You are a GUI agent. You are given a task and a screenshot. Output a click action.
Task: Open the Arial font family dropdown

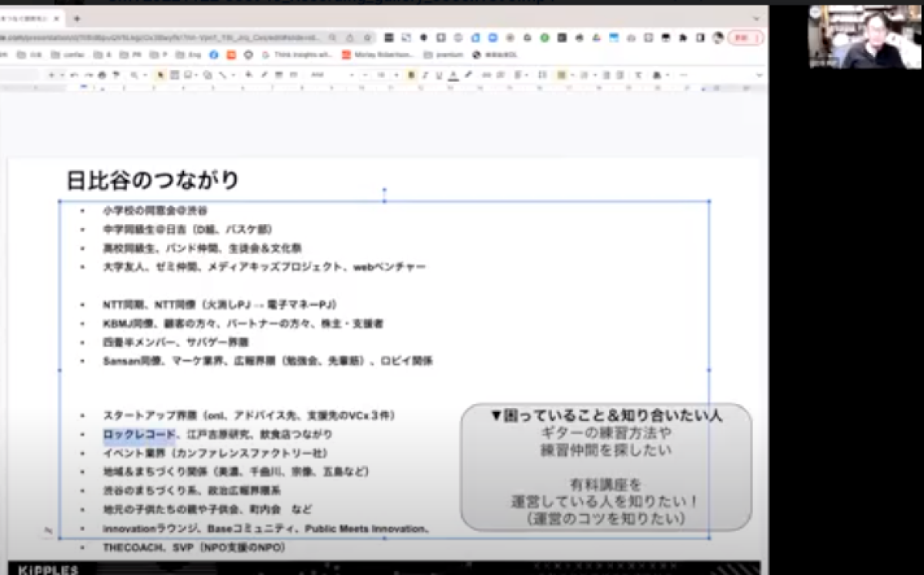331,75
